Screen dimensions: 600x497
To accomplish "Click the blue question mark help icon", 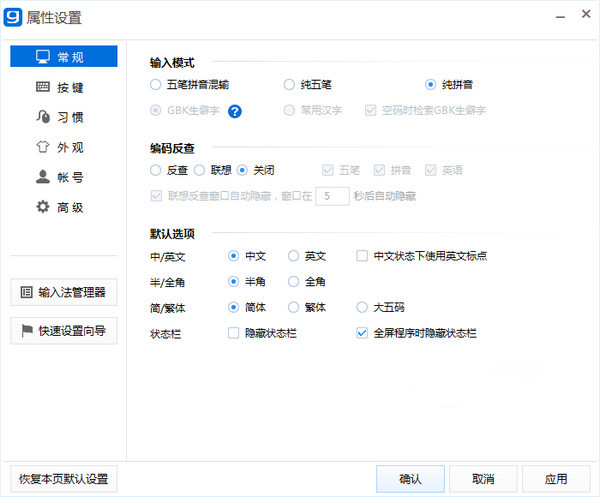I will pos(235,111).
